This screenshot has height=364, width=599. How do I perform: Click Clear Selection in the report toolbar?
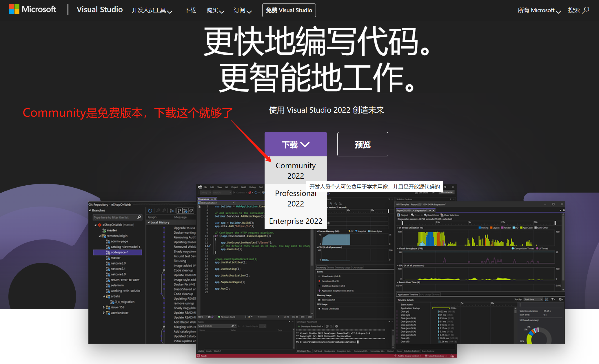click(x=450, y=215)
